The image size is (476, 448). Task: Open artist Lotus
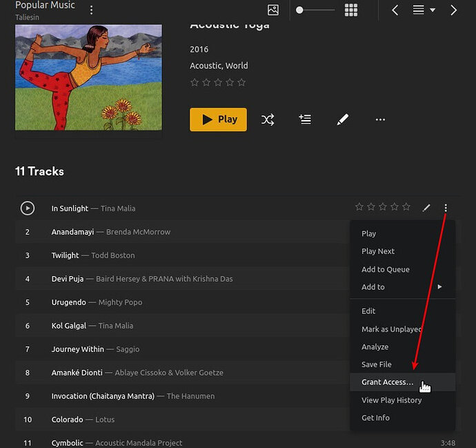pyautogui.click(x=105, y=420)
